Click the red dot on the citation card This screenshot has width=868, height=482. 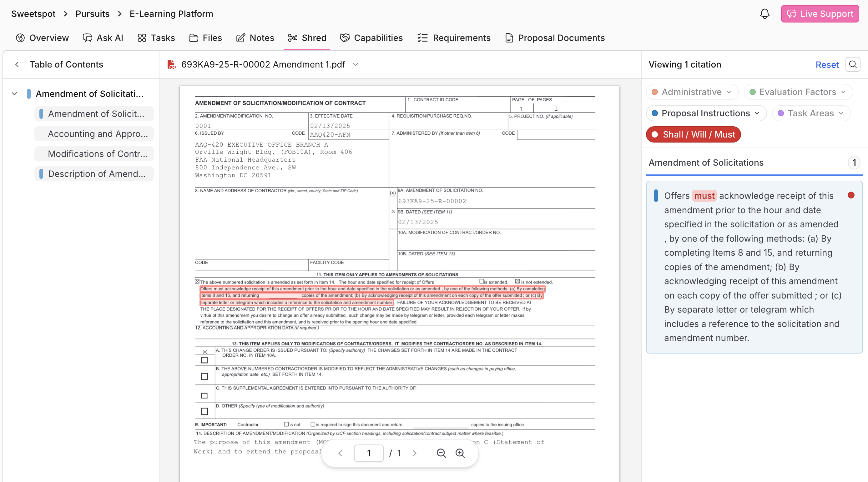click(x=851, y=195)
